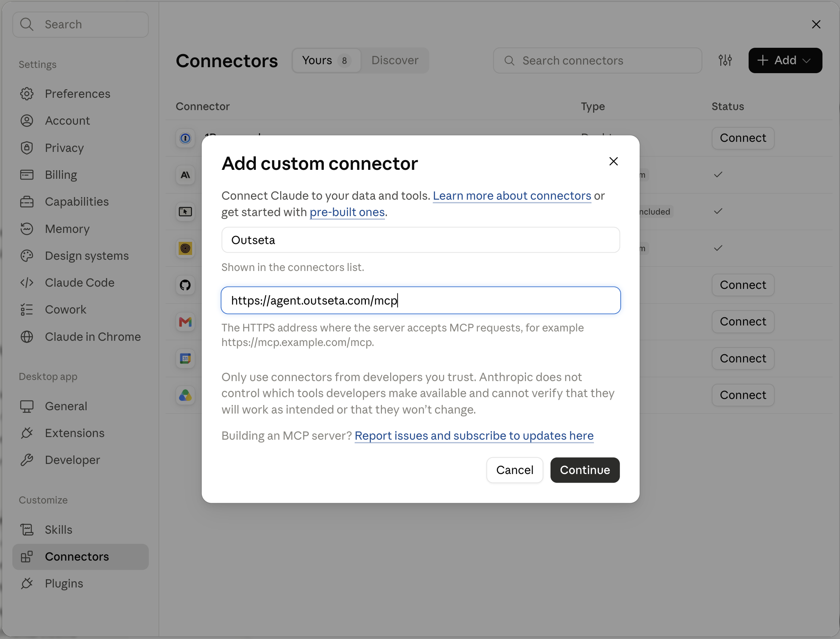840x639 pixels.
Task: Open the Developer wrench icon
Action: click(x=26, y=460)
